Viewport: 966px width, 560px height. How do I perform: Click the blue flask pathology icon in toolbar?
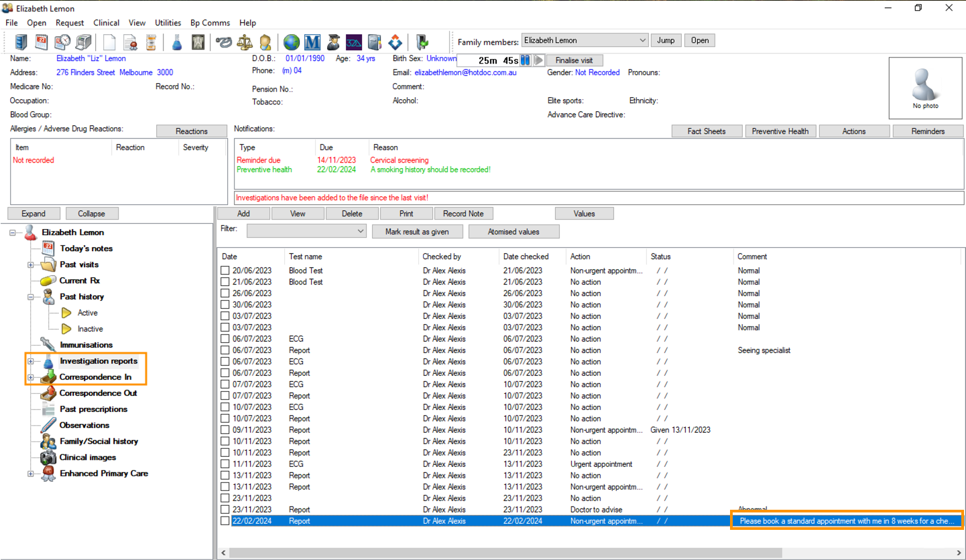click(177, 42)
